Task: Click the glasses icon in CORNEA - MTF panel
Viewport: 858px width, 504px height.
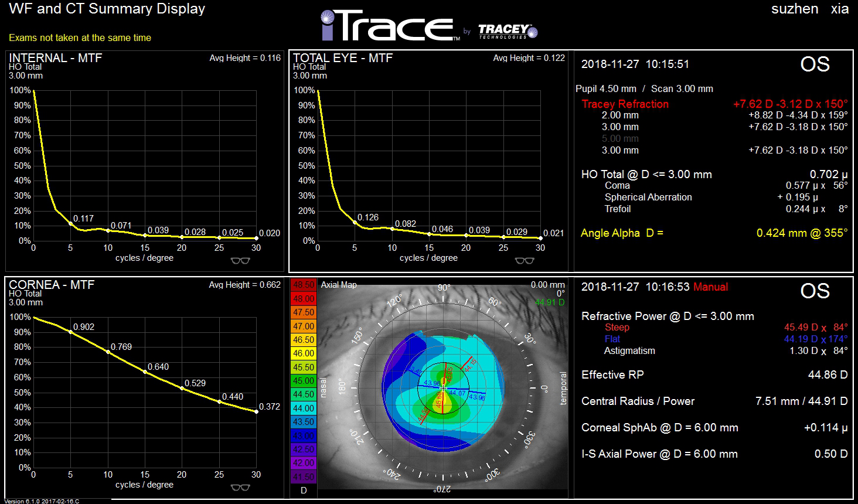Action: (x=240, y=488)
